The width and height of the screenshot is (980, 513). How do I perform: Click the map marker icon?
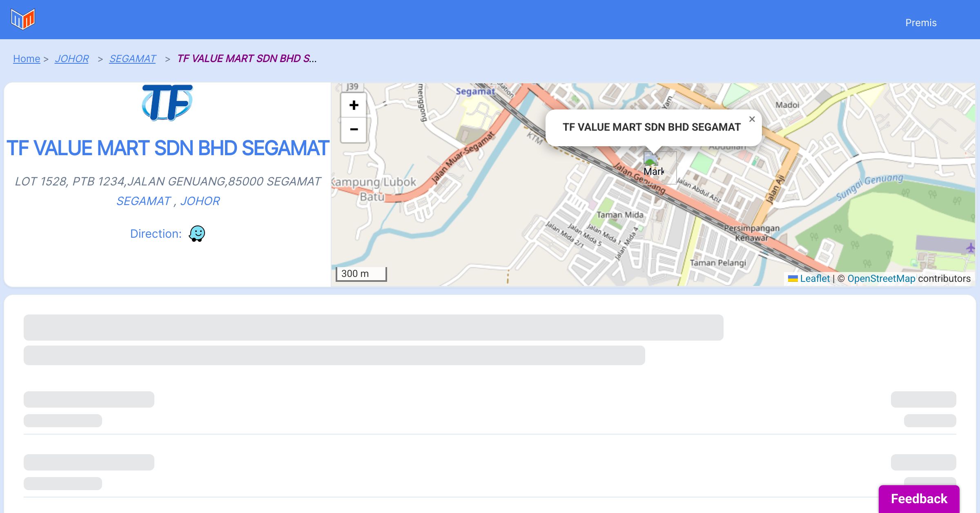point(651,159)
